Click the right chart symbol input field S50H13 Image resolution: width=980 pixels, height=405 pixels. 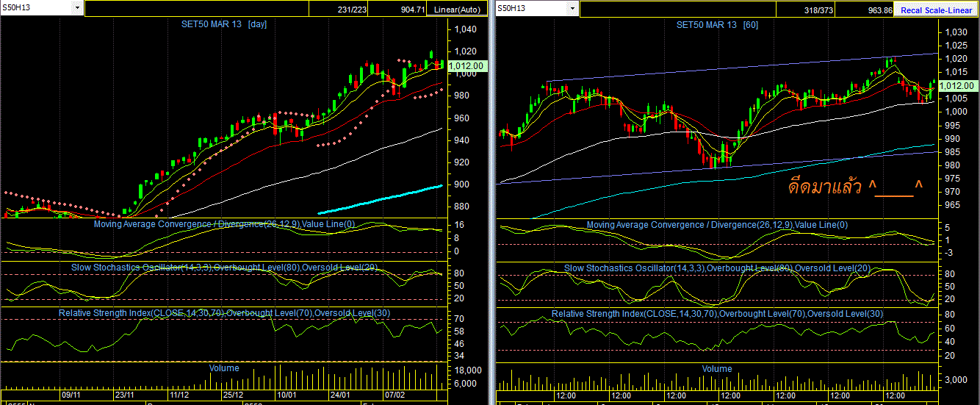pos(531,7)
